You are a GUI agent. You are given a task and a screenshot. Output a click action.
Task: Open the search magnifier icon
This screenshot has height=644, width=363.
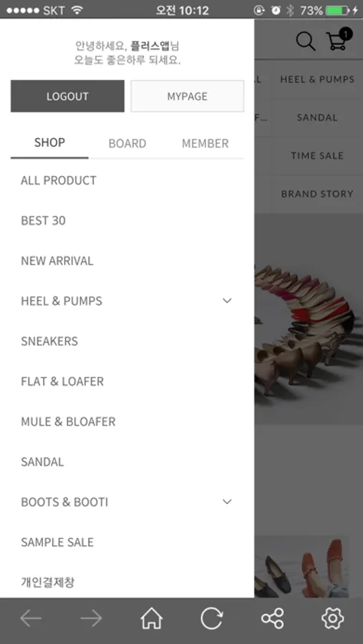coord(306,42)
